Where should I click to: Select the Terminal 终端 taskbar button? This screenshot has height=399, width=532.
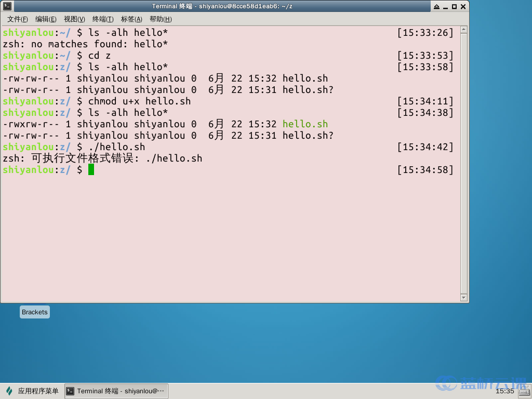[116, 391]
